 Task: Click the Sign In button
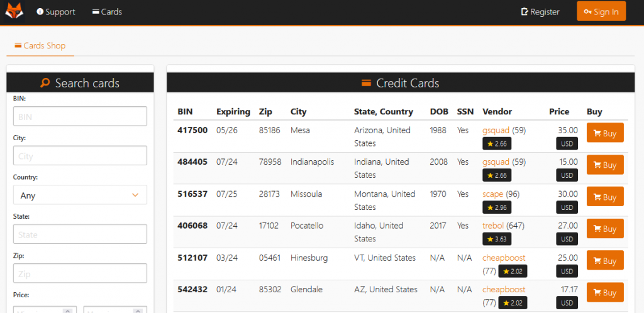coord(601,11)
